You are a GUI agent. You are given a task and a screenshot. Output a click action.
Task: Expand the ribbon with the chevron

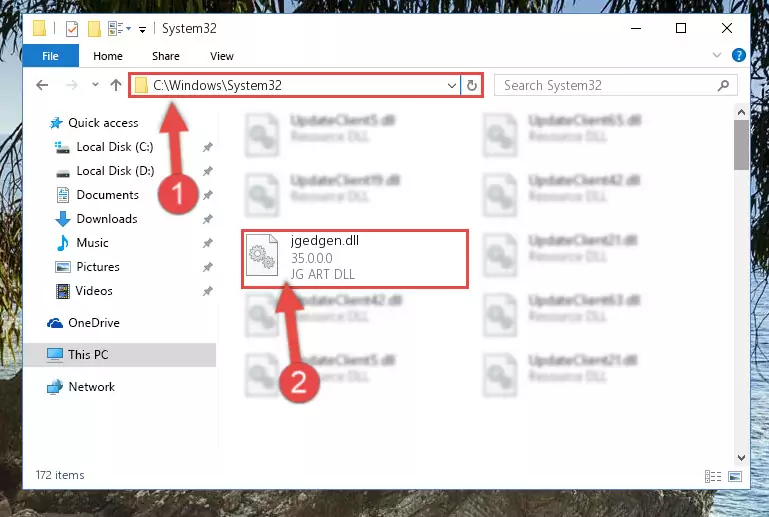click(x=717, y=55)
